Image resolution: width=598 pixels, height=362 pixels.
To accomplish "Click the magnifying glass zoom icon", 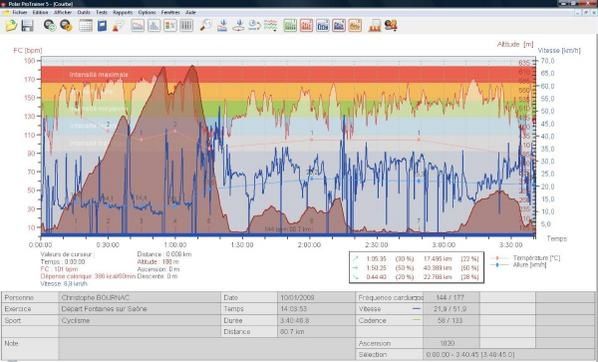I will click(206, 26).
